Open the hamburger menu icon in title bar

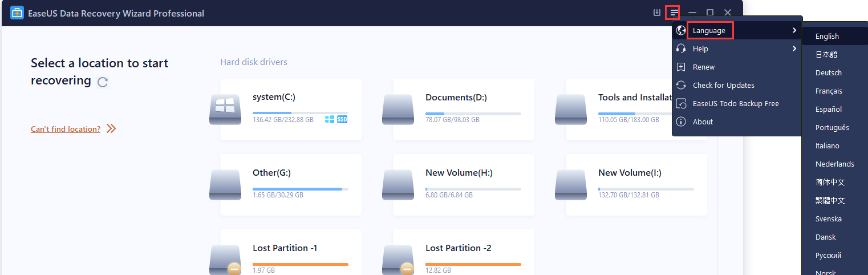675,13
